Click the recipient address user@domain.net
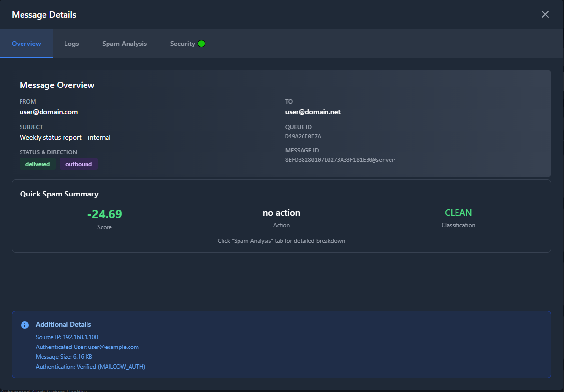The height and width of the screenshot is (392, 564). pos(313,112)
